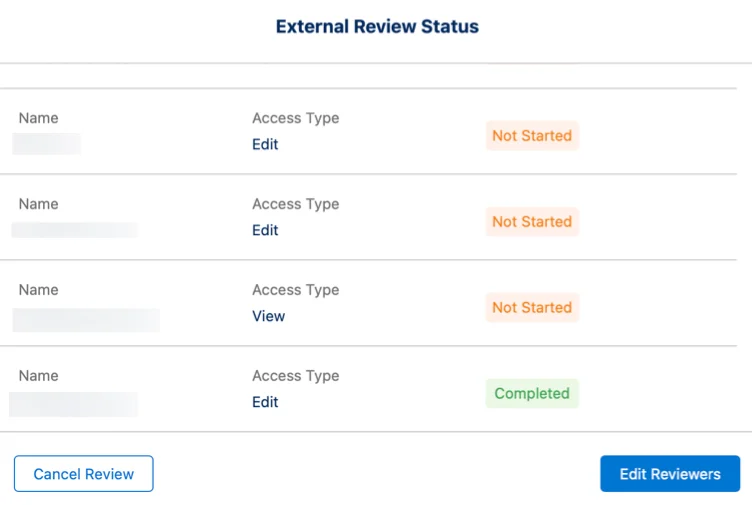Click Not Started badge in second reviewer row

pyautogui.click(x=532, y=222)
